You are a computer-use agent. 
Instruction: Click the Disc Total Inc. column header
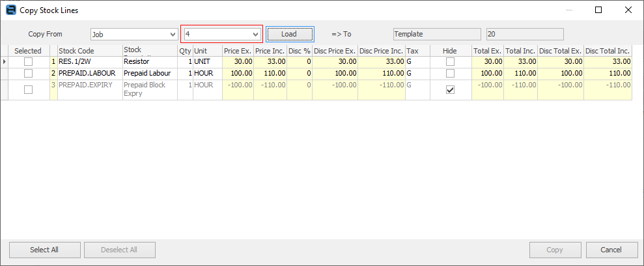tap(608, 51)
